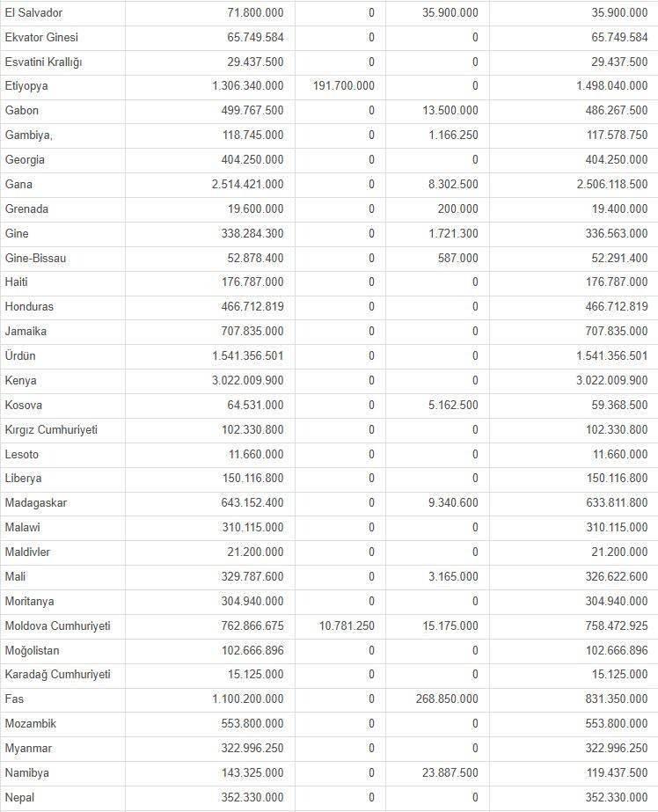658x812 pixels.
Task: Select the Karadağ Cumhuriyeti cell
Action: (x=57, y=675)
